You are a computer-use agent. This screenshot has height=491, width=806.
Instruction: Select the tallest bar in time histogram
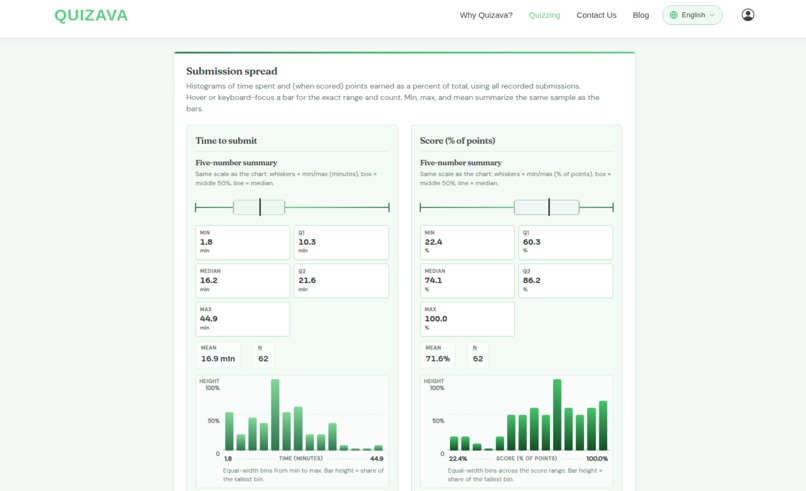[x=275, y=415]
